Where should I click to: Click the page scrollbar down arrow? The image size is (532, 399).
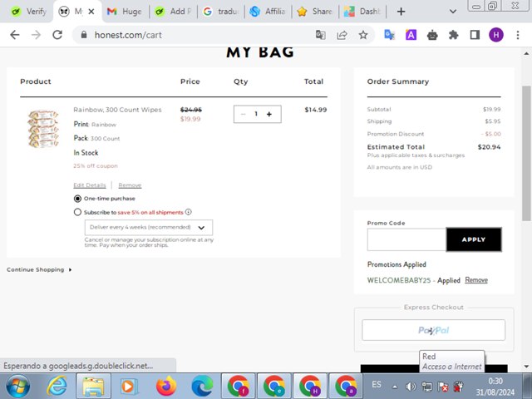coord(526,367)
